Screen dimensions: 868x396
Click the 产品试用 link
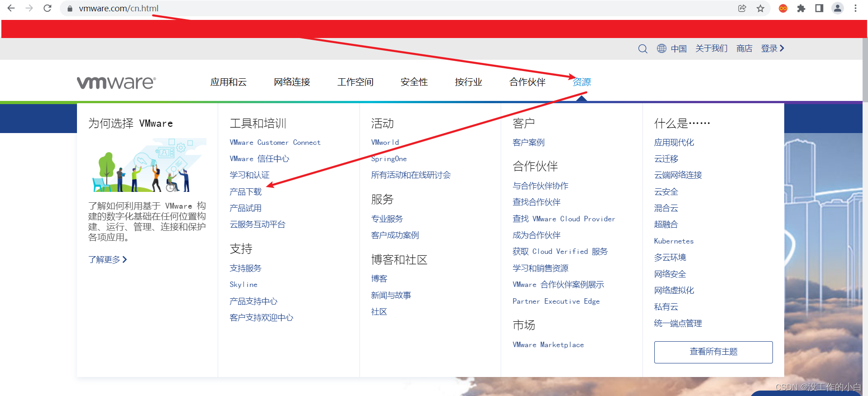click(245, 208)
